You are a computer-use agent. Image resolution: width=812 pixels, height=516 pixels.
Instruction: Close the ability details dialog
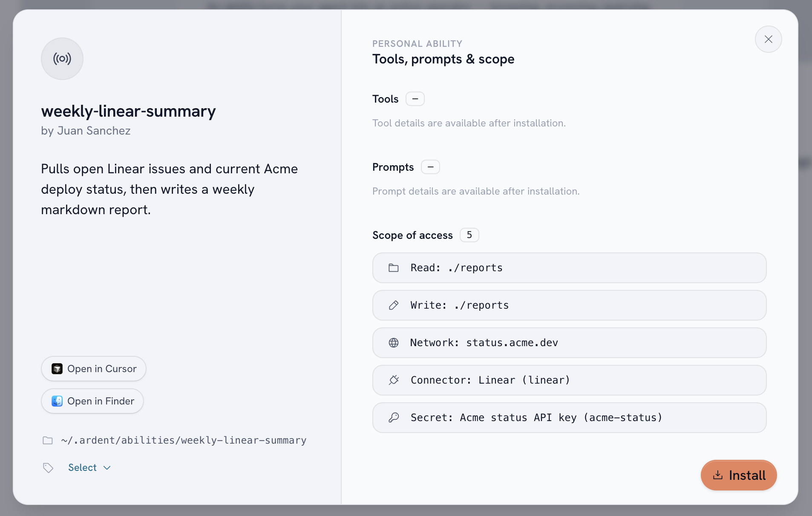[768, 39]
